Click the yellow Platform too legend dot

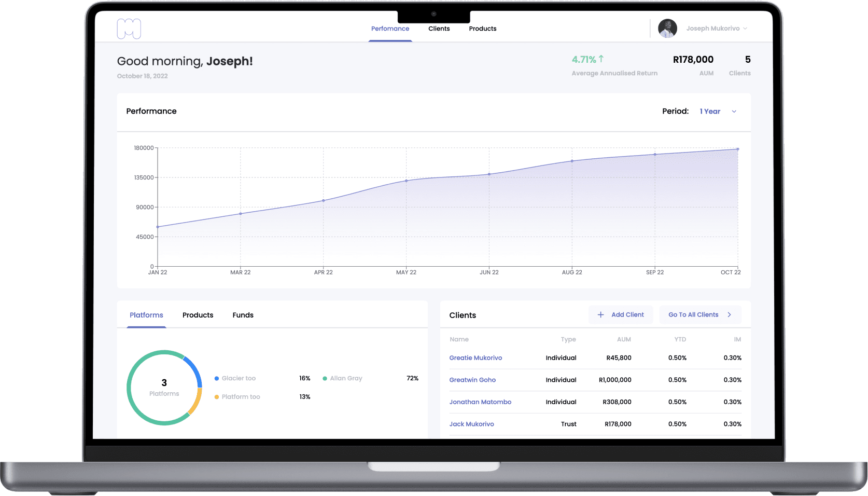coord(217,397)
